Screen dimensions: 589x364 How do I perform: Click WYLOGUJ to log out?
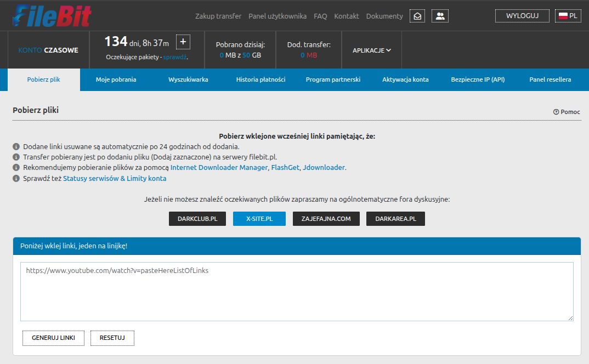coord(521,16)
